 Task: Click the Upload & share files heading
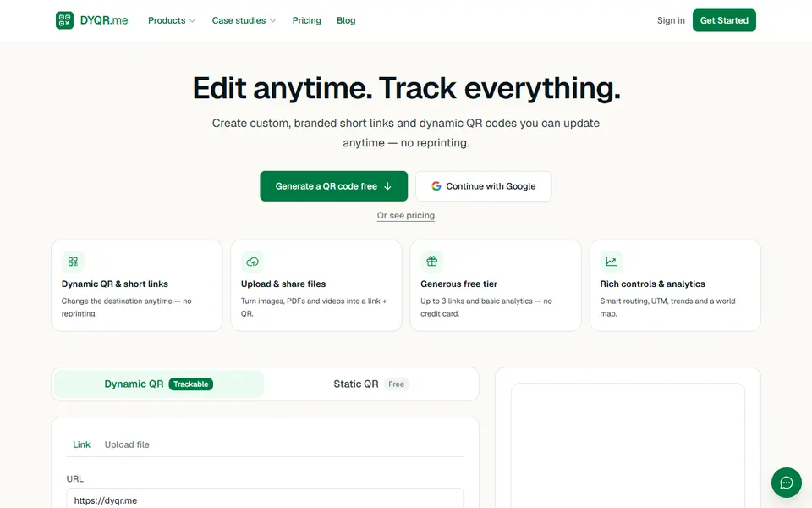(x=283, y=284)
